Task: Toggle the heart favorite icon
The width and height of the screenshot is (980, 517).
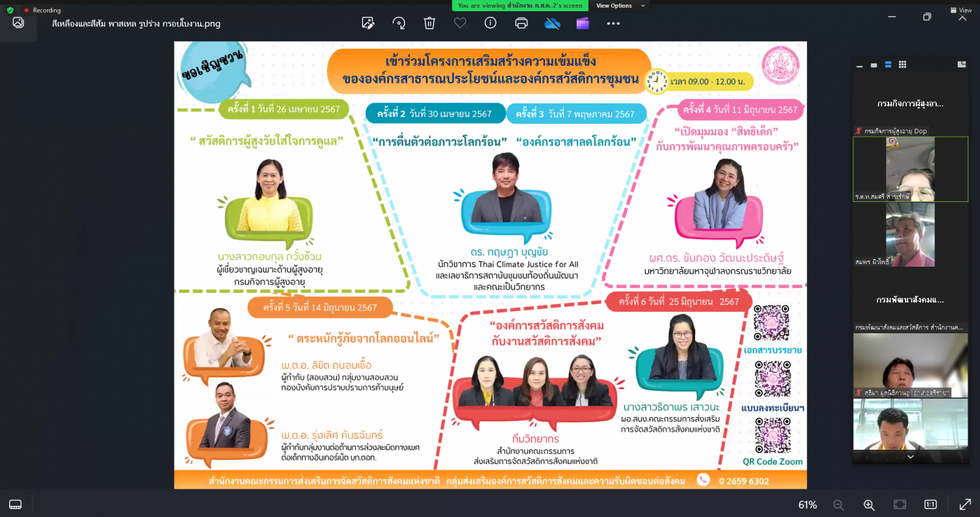Action: pyautogui.click(x=460, y=24)
